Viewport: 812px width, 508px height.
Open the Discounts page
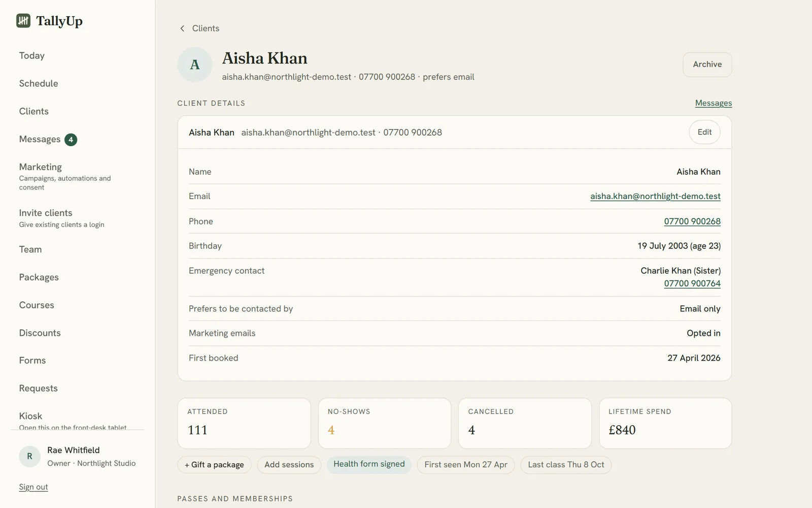click(x=40, y=333)
